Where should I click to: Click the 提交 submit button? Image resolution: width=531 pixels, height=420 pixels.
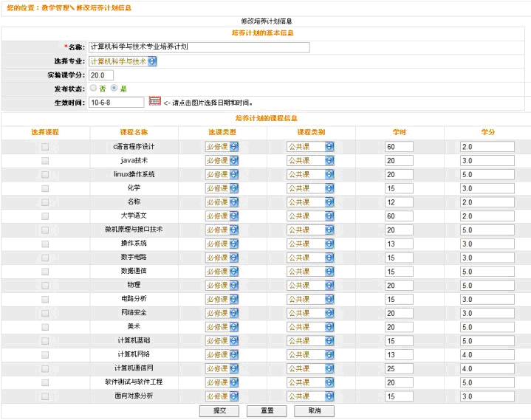[x=219, y=410]
